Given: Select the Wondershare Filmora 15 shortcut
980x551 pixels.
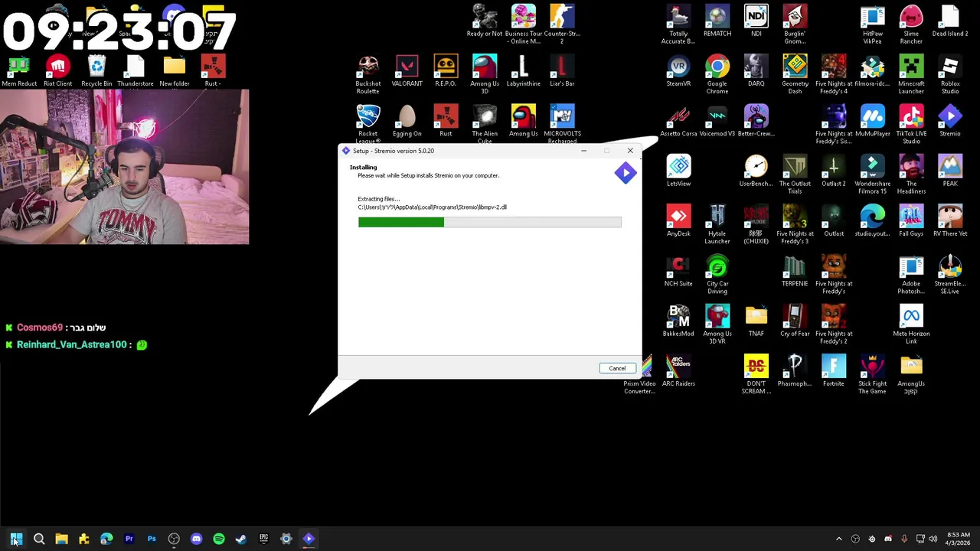Looking at the screenshot, I should click(x=873, y=174).
